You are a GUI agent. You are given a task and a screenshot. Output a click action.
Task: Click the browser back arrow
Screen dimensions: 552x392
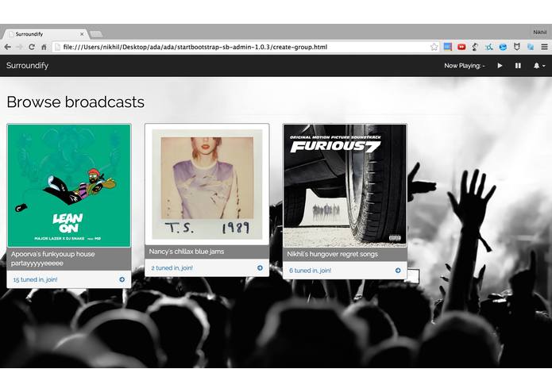(7, 47)
